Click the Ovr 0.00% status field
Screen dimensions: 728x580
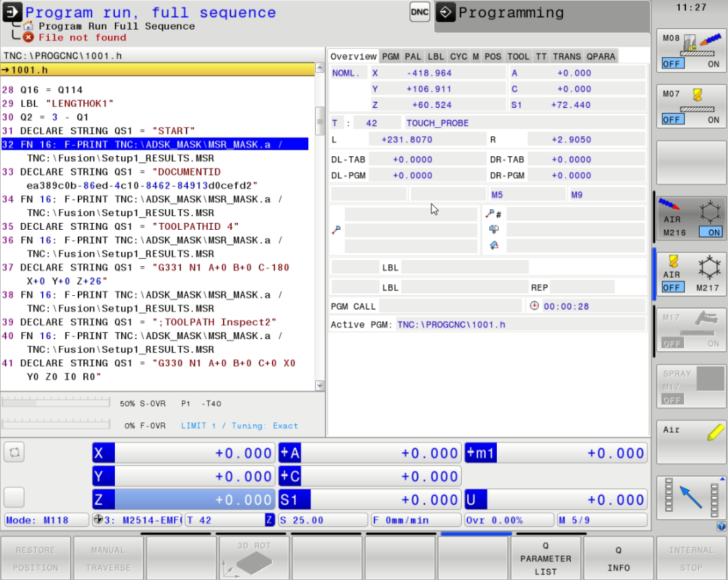(x=509, y=519)
